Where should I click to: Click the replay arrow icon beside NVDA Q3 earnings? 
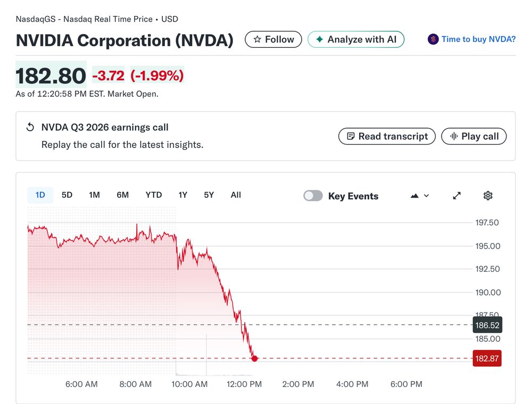click(x=30, y=127)
